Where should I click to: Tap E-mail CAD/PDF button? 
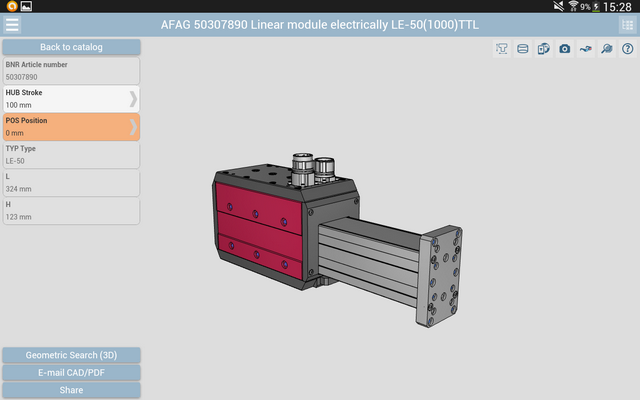71,373
